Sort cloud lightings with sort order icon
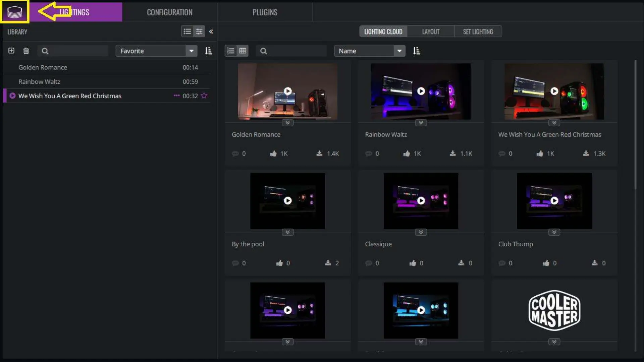644x362 pixels. [416, 51]
